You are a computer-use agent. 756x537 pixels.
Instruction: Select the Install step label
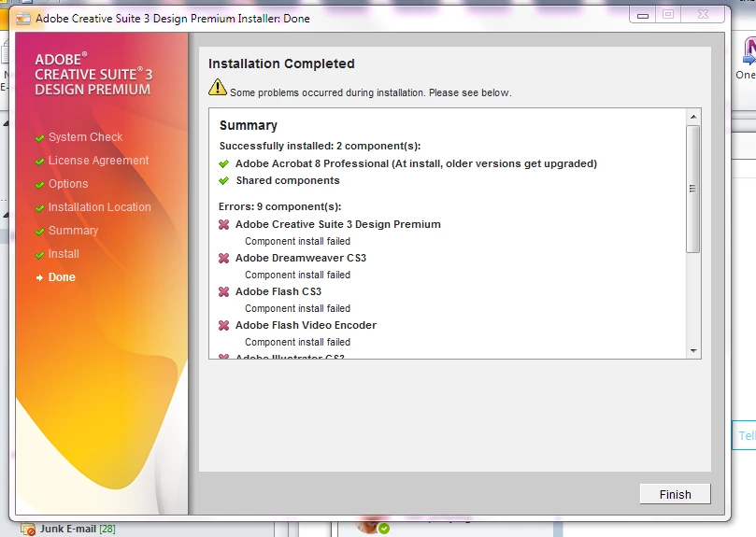[64, 253]
